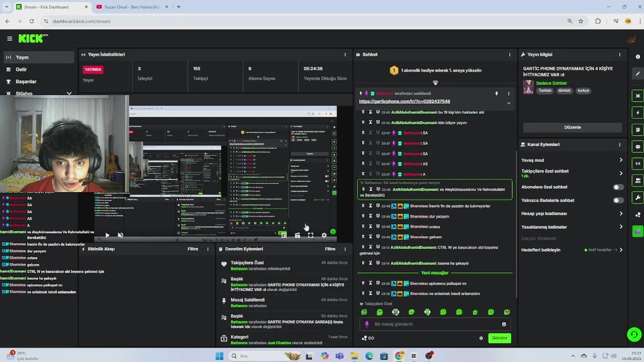The width and height of the screenshot is (644, 362).
Task: Click Filtre in Denetim Eylemleri panel
Action: tap(330, 249)
